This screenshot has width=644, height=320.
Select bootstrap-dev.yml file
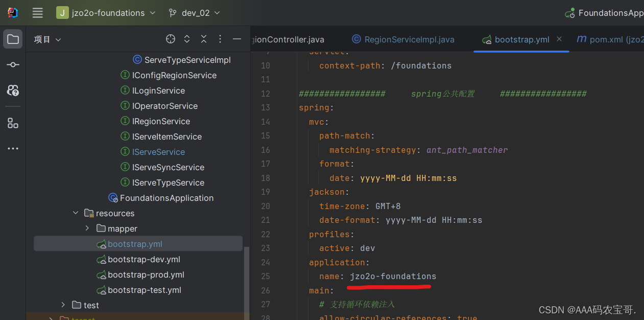coord(144,259)
